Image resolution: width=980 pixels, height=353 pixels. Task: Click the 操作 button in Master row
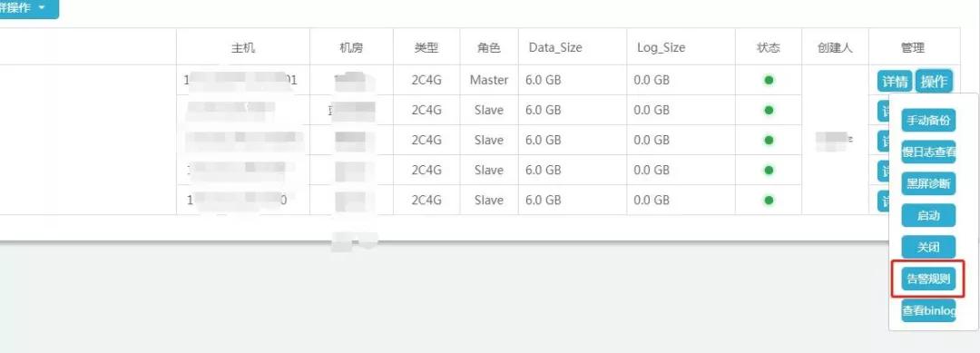tap(934, 82)
